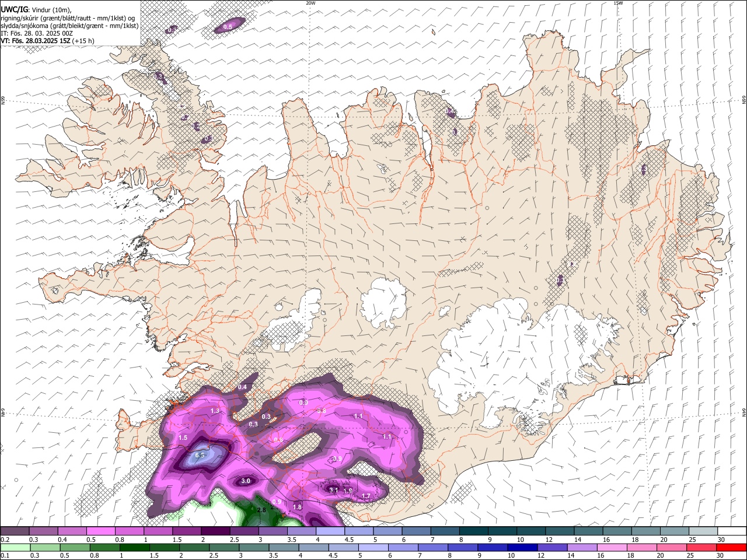
Task: Select the 0.2 swatch in upper legend row
Action: pyautogui.click(x=15, y=531)
